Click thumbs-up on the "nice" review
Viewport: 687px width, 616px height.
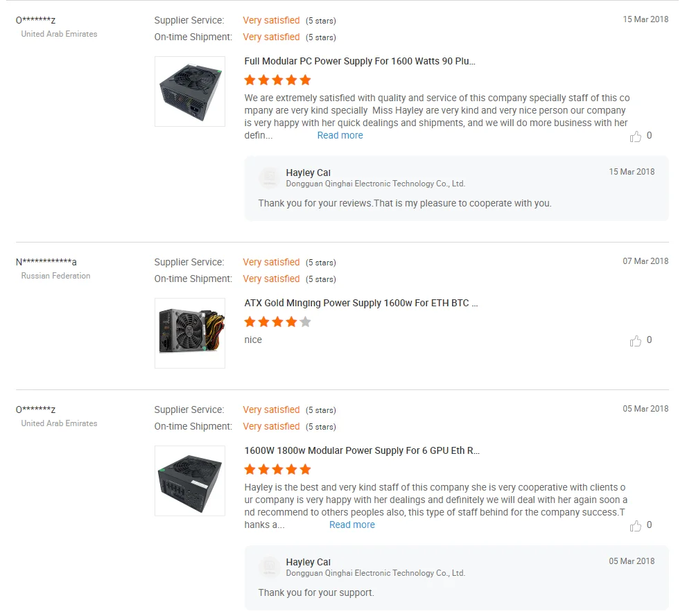click(636, 341)
